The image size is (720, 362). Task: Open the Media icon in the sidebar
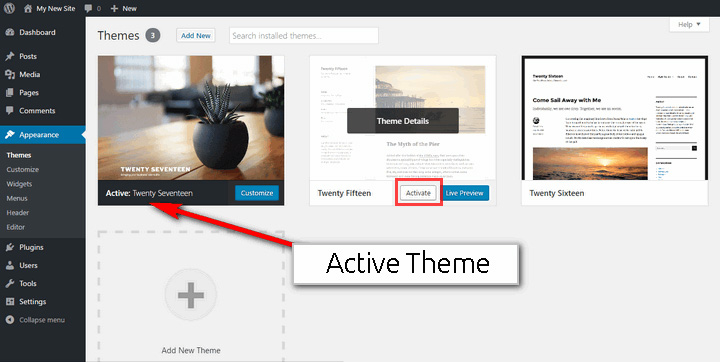(10, 74)
